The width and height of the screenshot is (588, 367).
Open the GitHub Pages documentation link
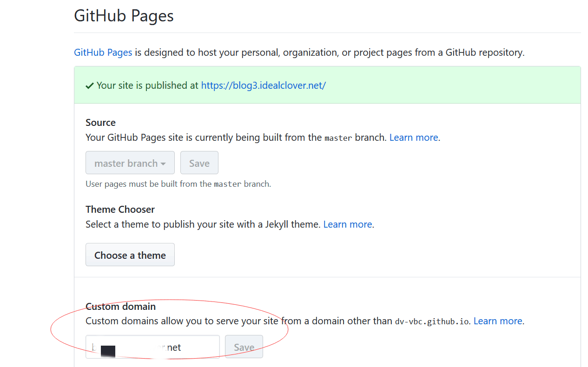[x=103, y=52]
